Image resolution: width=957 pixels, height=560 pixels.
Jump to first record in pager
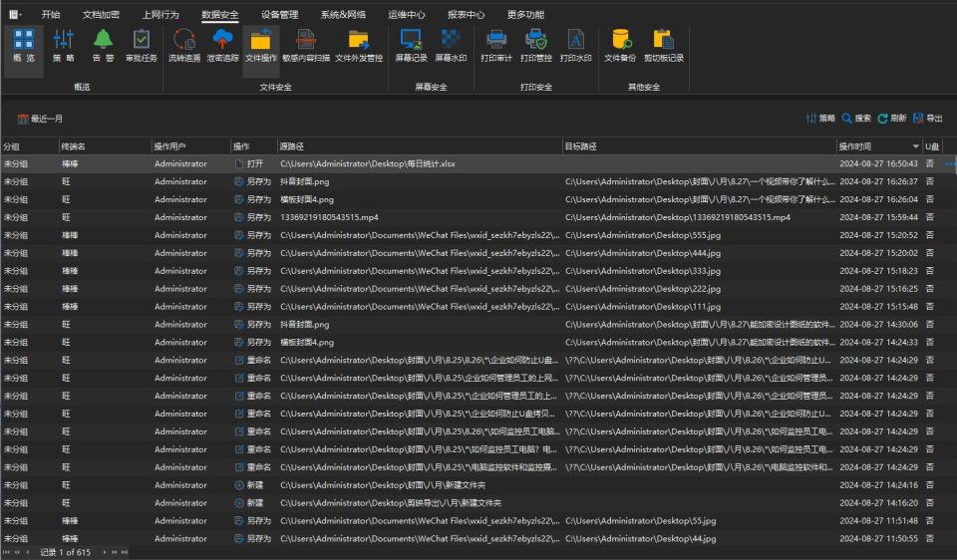(x=7, y=553)
